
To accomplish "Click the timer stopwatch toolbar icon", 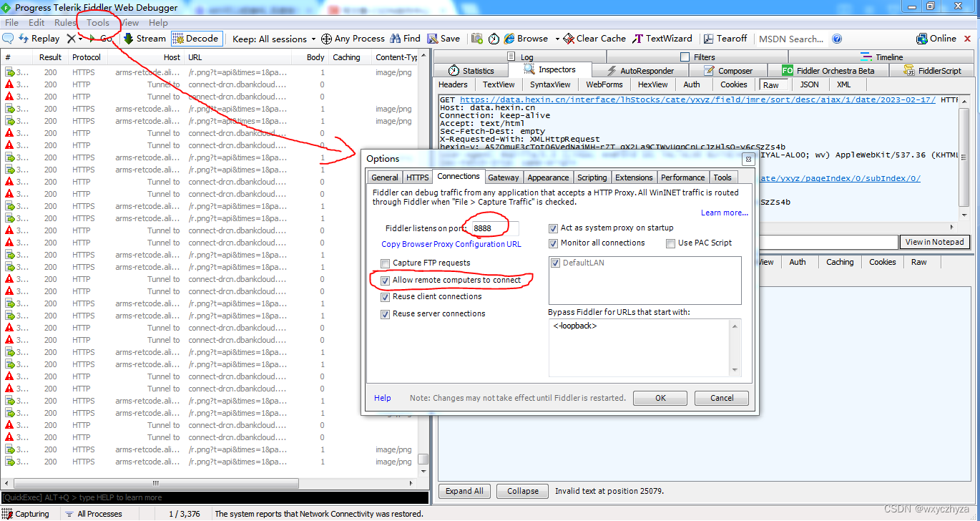I will tap(494, 39).
